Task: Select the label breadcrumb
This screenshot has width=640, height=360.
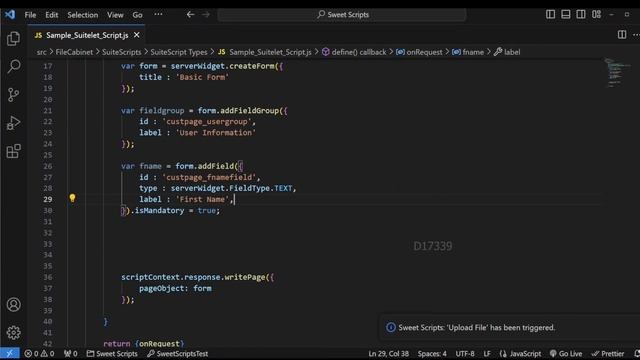Action: [507, 52]
